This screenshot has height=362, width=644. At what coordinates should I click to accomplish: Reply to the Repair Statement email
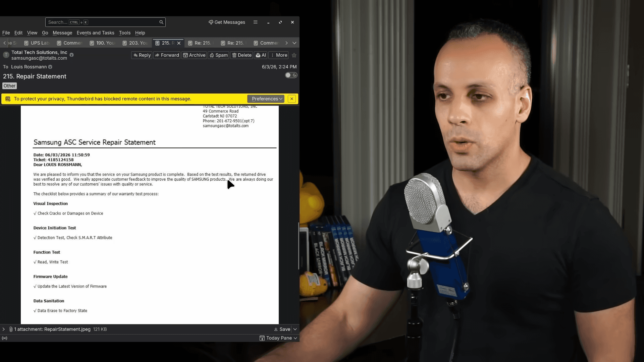click(x=142, y=55)
